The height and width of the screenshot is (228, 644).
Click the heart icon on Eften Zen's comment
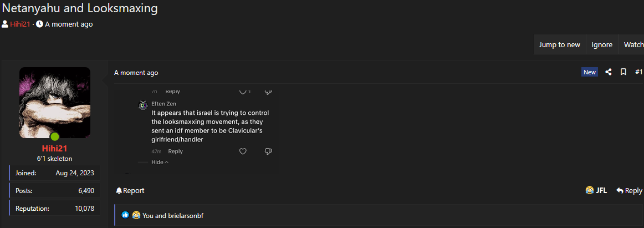[x=243, y=151]
